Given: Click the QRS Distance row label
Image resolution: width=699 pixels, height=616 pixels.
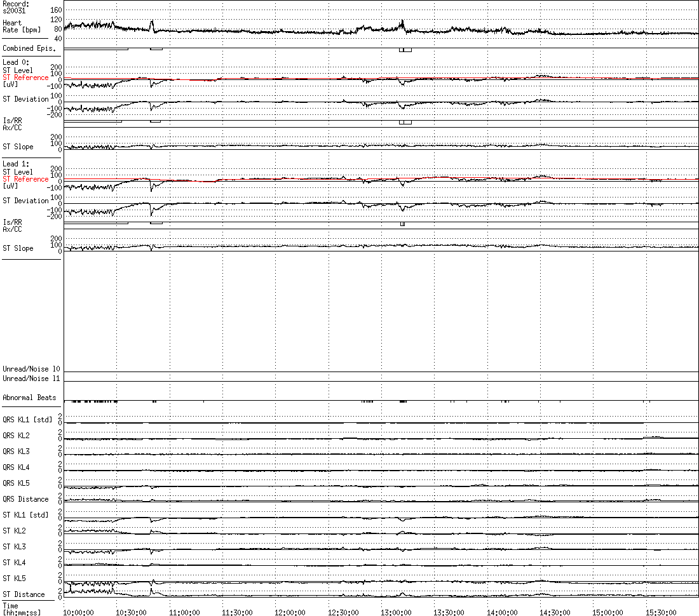Looking at the screenshot, I should [25, 499].
